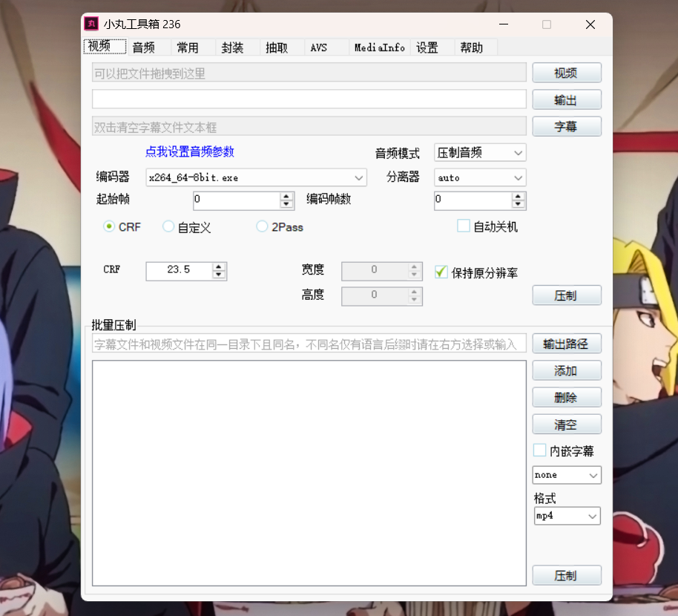The image size is (678, 616).
Task: Minimize the 小丸工具箱 window
Action: (504, 24)
